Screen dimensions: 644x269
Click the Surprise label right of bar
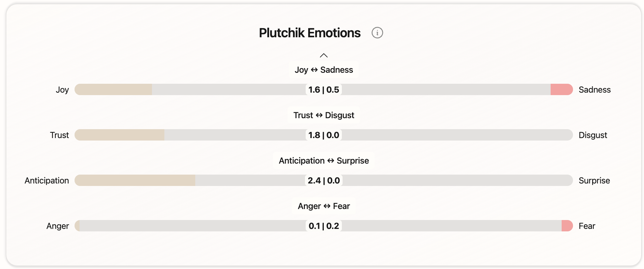594,181
